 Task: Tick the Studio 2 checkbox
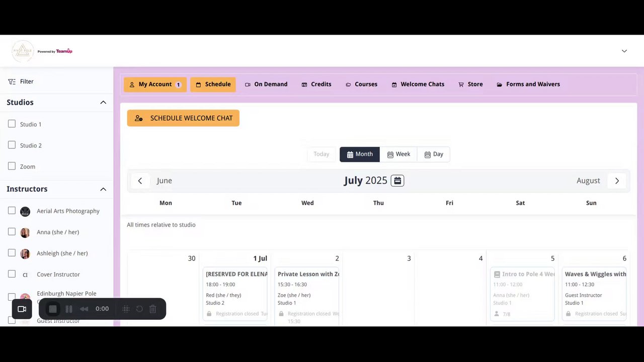[x=12, y=145]
